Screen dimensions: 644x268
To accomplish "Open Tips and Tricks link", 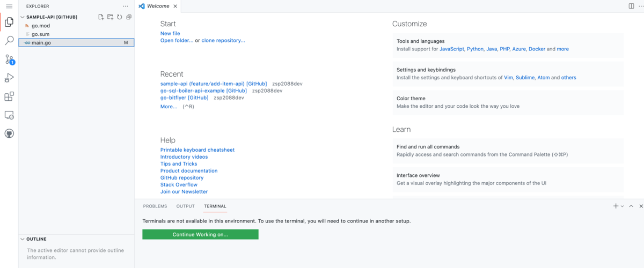I will click(x=179, y=163).
